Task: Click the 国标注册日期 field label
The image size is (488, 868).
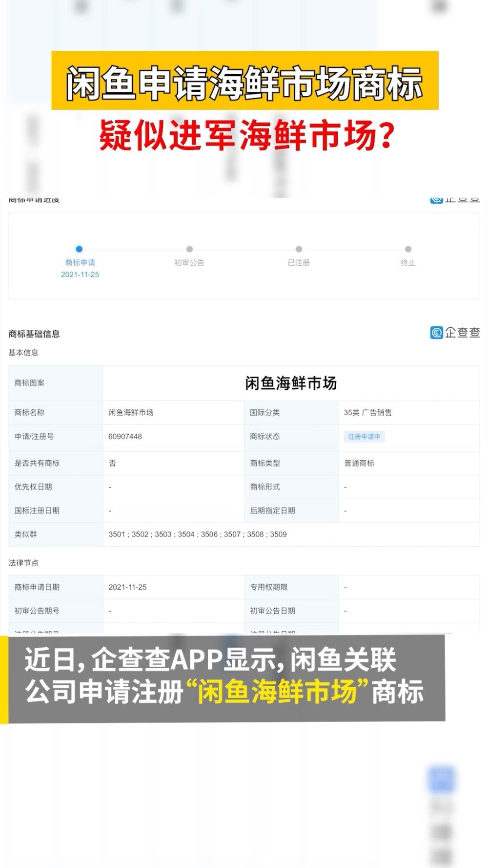Action: pyautogui.click(x=37, y=510)
